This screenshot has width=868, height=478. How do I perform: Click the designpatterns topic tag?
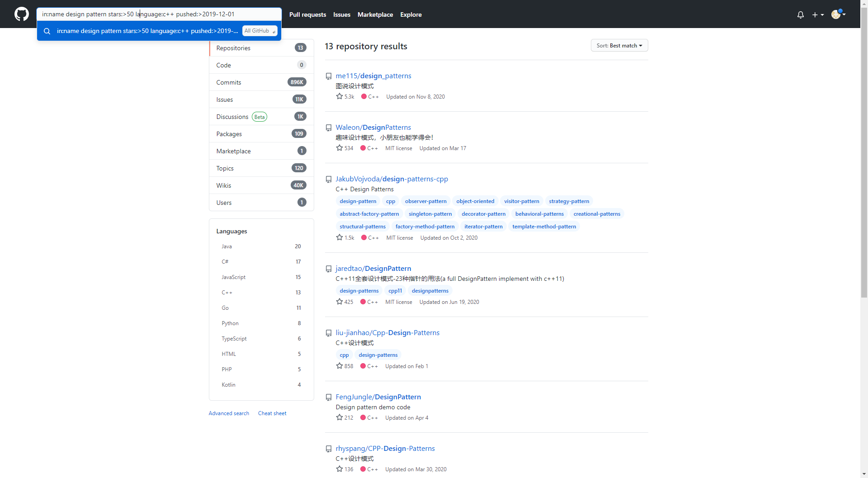[x=430, y=291]
